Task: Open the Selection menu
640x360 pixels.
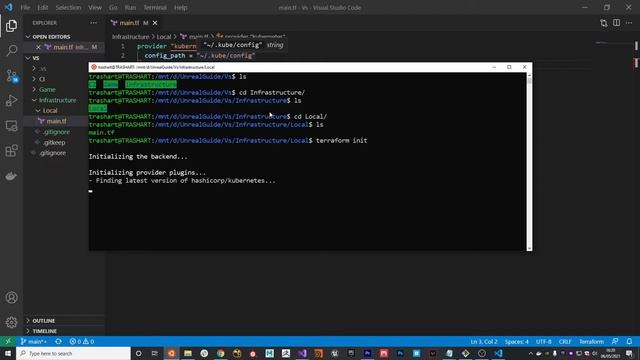Action: [68, 7]
